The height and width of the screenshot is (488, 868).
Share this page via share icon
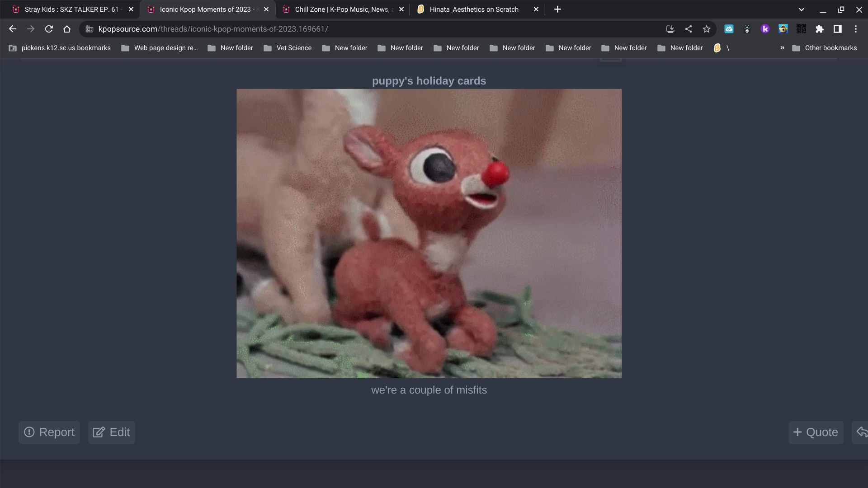click(x=689, y=29)
